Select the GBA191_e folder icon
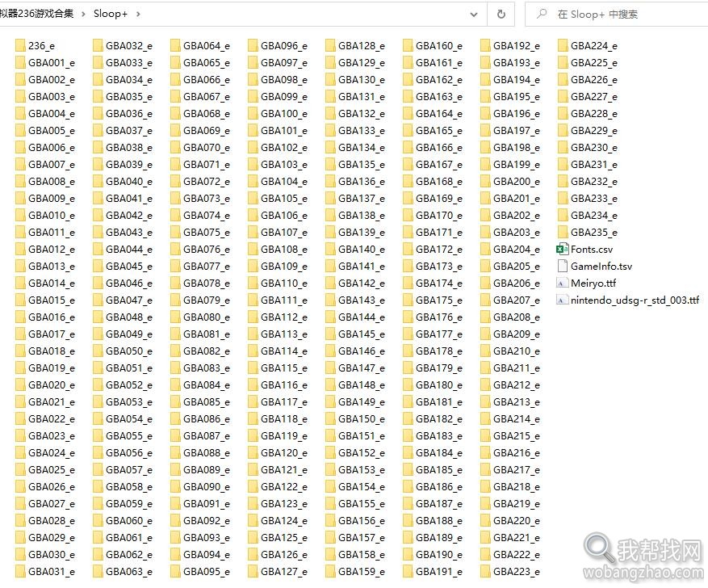This screenshot has height=588, width=708. (408, 571)
